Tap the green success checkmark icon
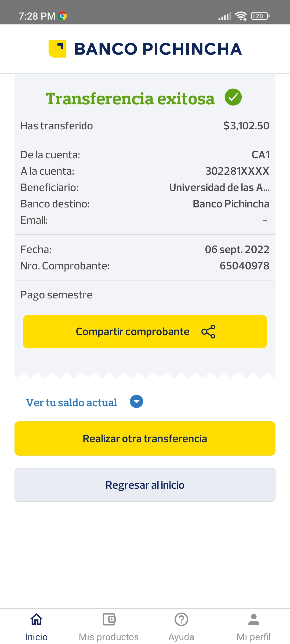Screen dimensions: 290x644 (x=233, y=97)
